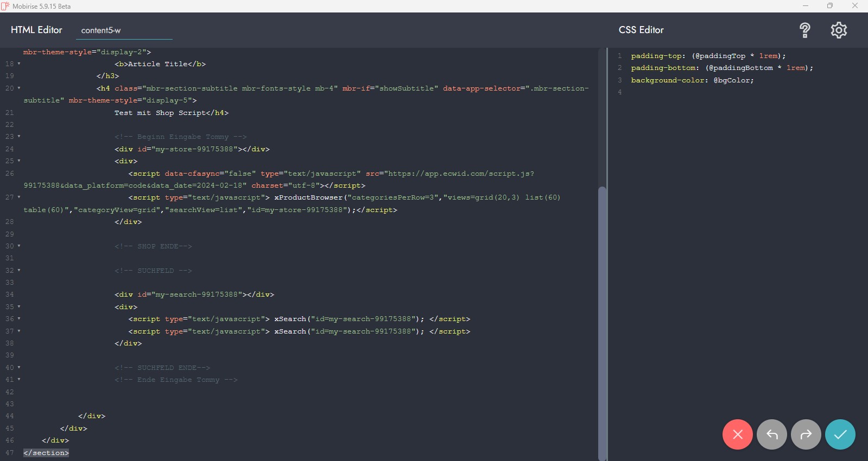Screen dimensions: 868x461
Task: Select the content5-w tab
Action: pos(101,30)
